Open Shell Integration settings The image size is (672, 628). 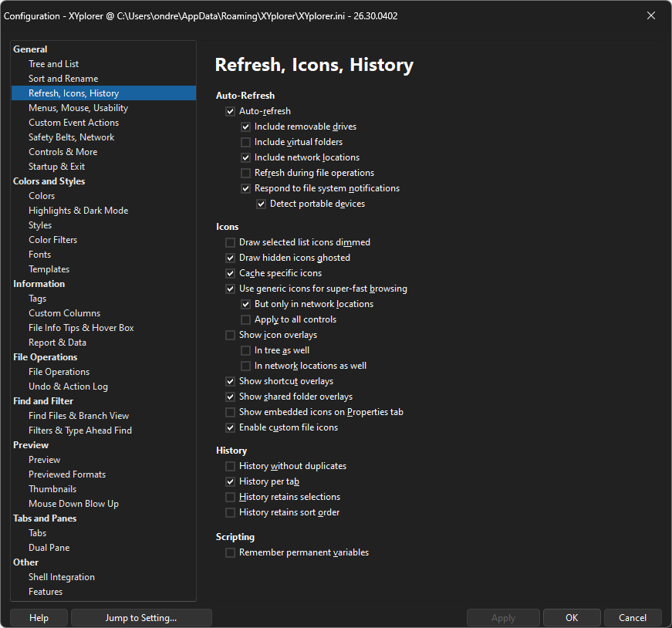[62, 577]
